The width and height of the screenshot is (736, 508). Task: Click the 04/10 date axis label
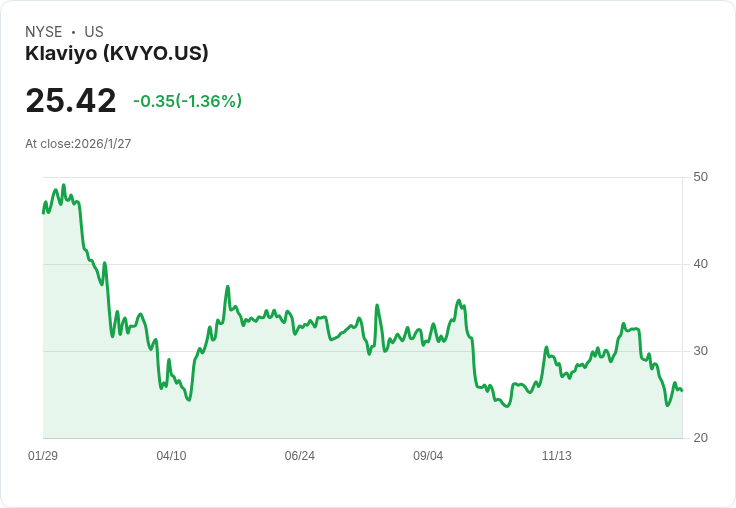pos(171,456)
